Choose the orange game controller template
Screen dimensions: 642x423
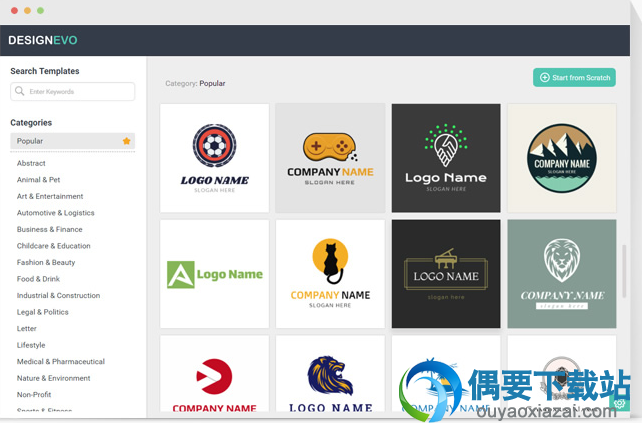click(x=330, y=158)
